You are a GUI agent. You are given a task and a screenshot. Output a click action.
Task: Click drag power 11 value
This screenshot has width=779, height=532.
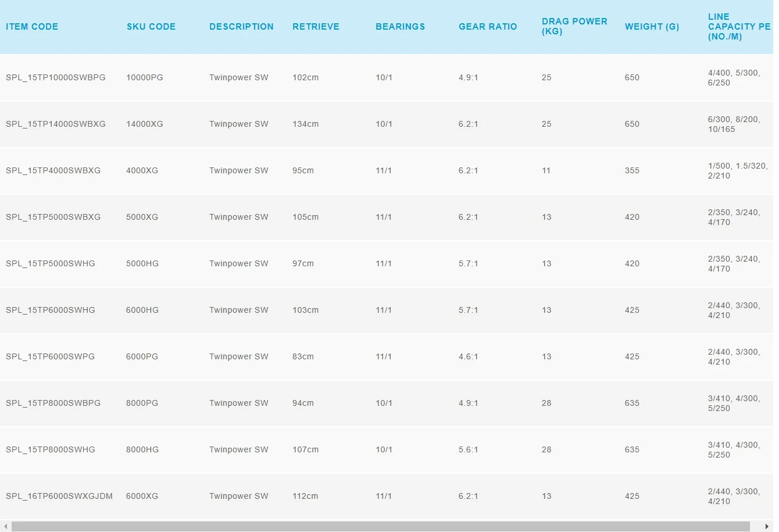click(546, 170)
